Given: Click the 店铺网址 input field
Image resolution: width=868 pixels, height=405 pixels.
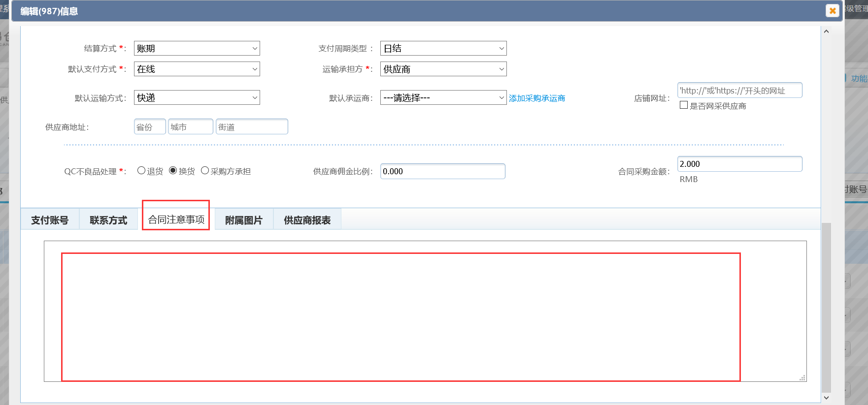Looking at the screenshot, I should click(x=739, y=91).
